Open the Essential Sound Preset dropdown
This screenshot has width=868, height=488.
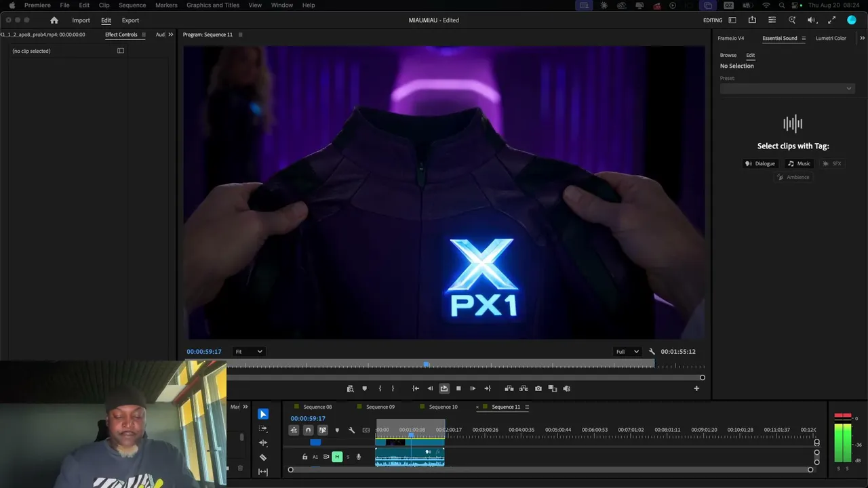point(787,88)
